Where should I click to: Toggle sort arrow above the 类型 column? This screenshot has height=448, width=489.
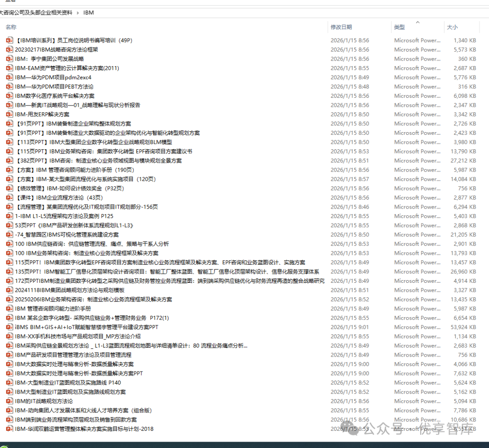point(417,22)
